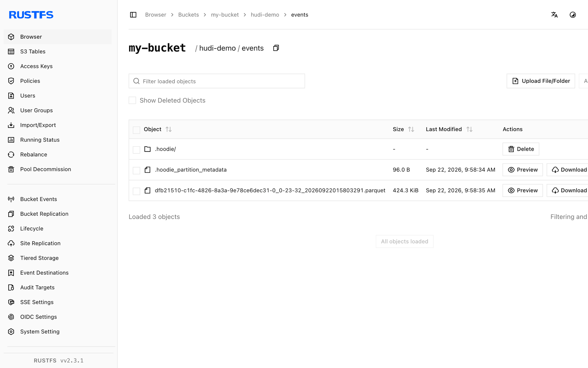Screen dimensions: 588x368
Task: Open Import/Export page
Action: 58,125
